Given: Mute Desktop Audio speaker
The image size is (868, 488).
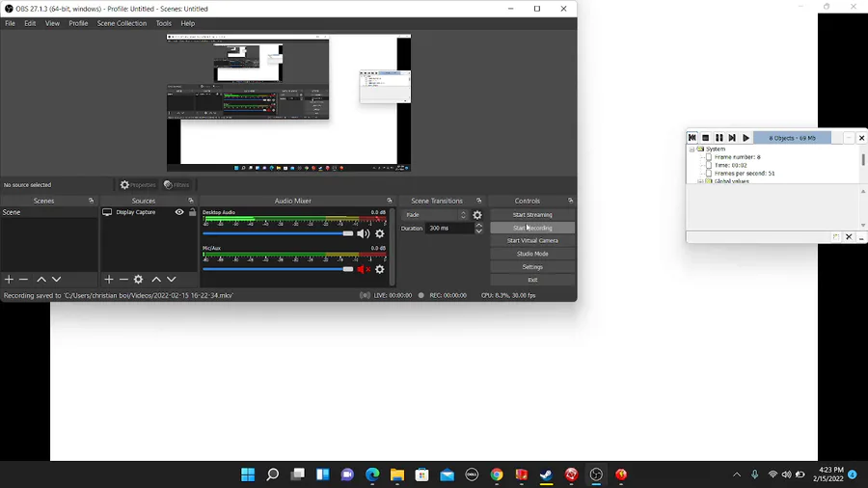Looking at the screenshot, I should click(364, 233).
